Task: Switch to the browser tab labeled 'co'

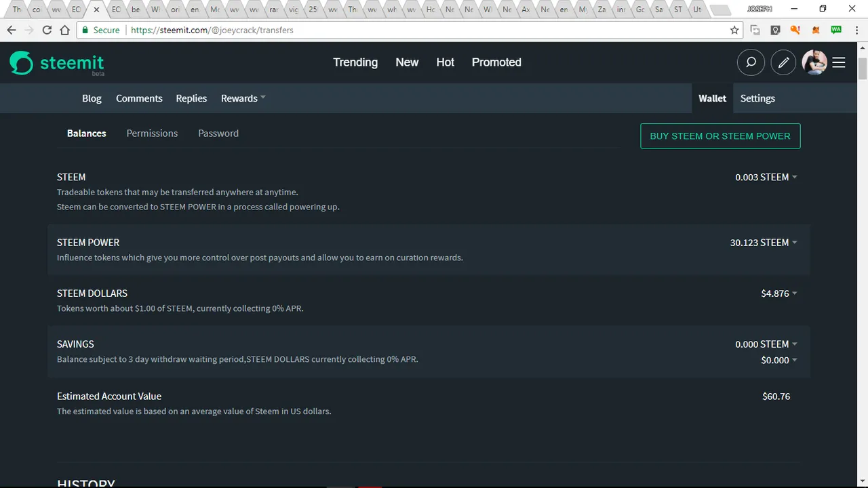Action: tap(37, 9)
